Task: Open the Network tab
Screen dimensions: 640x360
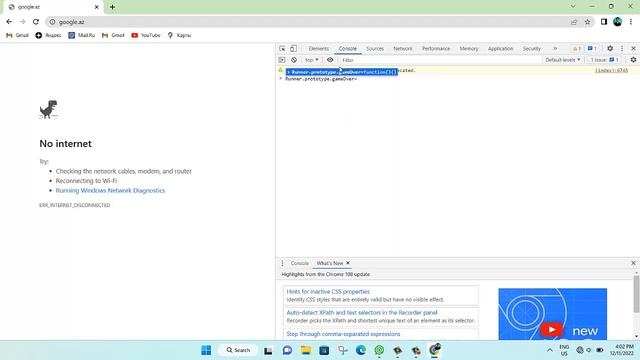Action: click(402, 49)
